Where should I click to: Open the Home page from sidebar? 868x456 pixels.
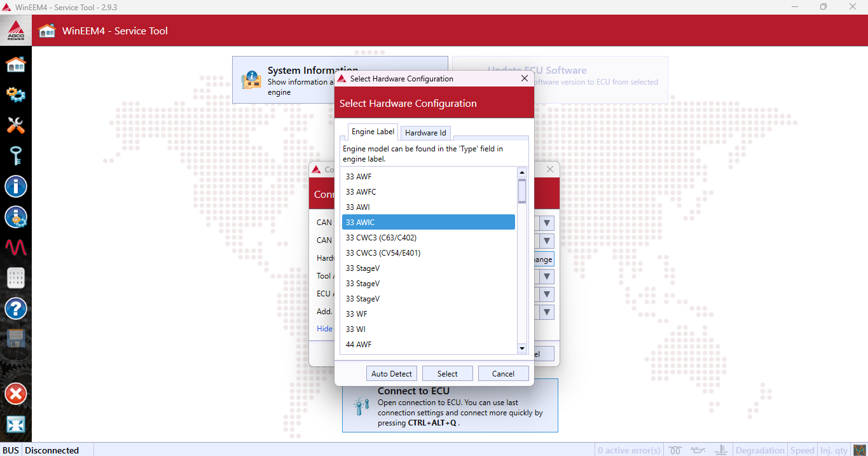[x=16, y=64]
